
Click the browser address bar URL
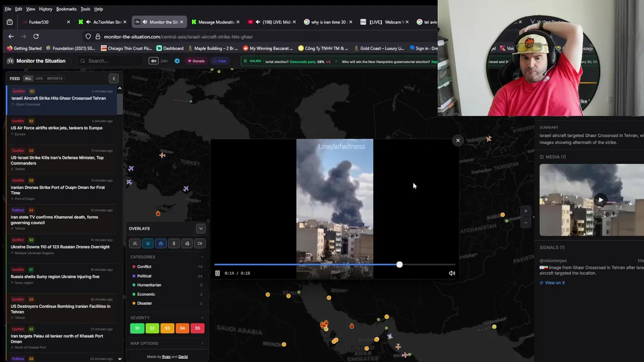[x=178, y=37]
